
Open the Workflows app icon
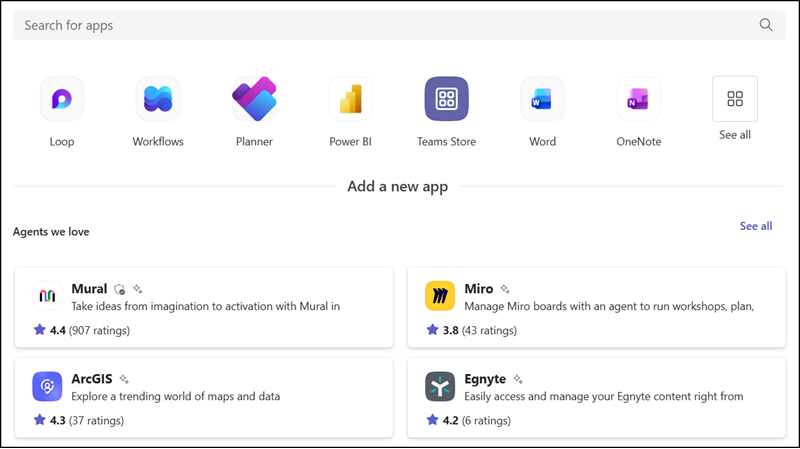(158, 99)
